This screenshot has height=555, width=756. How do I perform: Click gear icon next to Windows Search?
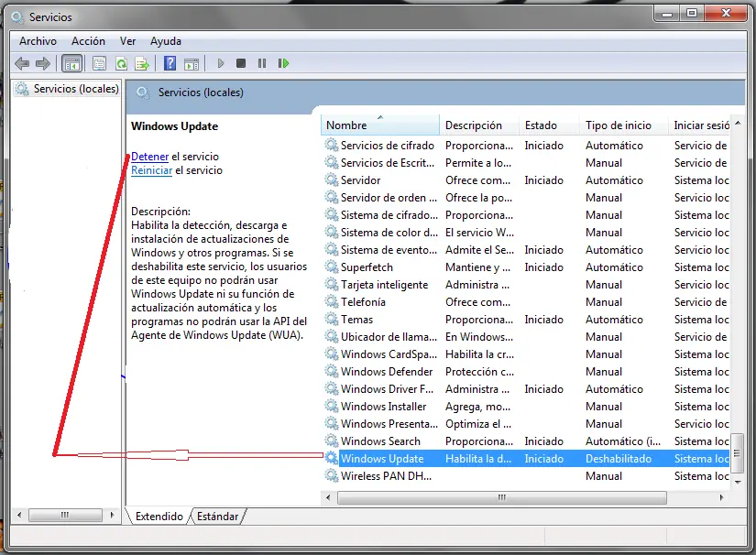click(x=331, y=441)
